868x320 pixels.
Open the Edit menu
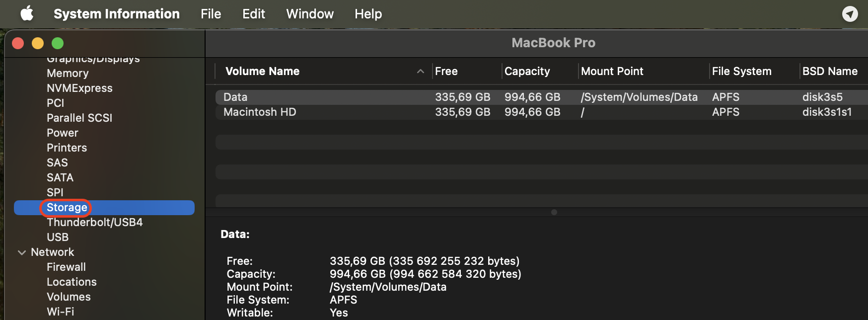click(254, 14)
